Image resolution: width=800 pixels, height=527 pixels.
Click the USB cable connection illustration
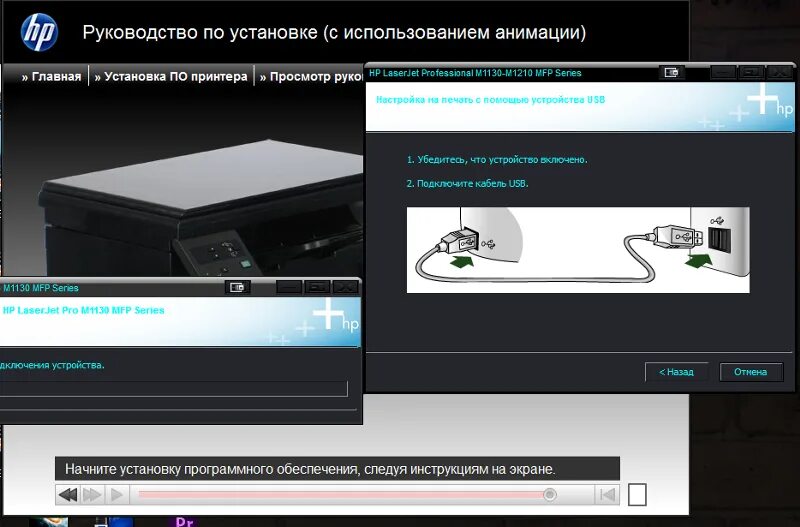point(578,250)
